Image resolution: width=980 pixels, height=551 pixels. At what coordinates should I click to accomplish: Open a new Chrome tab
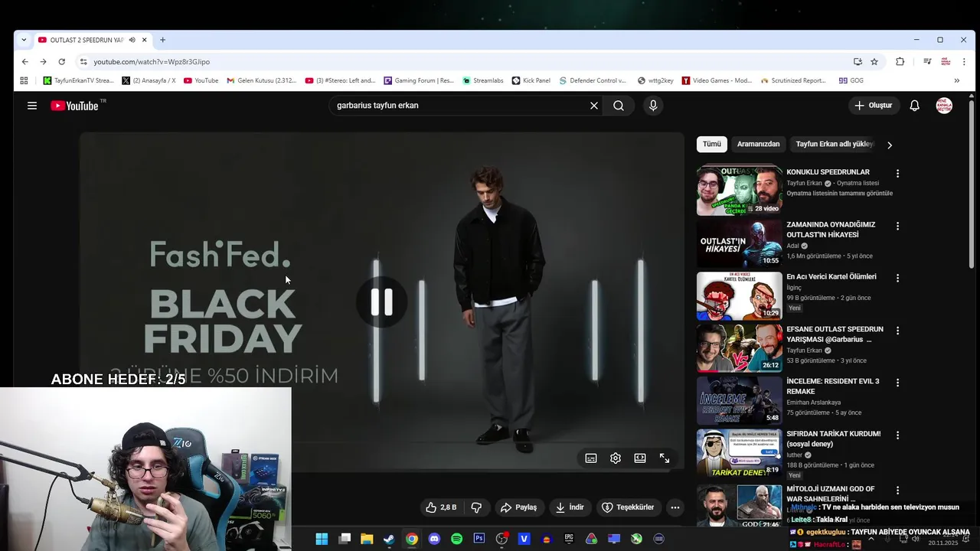click(x=162, y=40)
